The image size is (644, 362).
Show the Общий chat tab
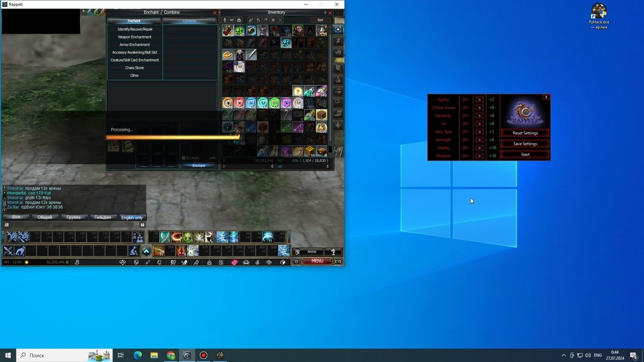(45, 217)
